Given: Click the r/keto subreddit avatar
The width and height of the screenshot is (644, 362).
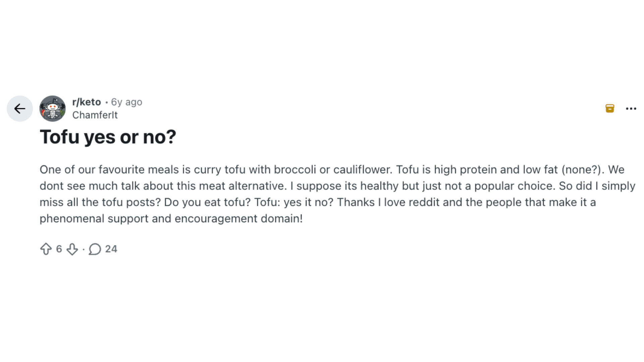Looking at the screenshot, I should (x=53, y=108).
